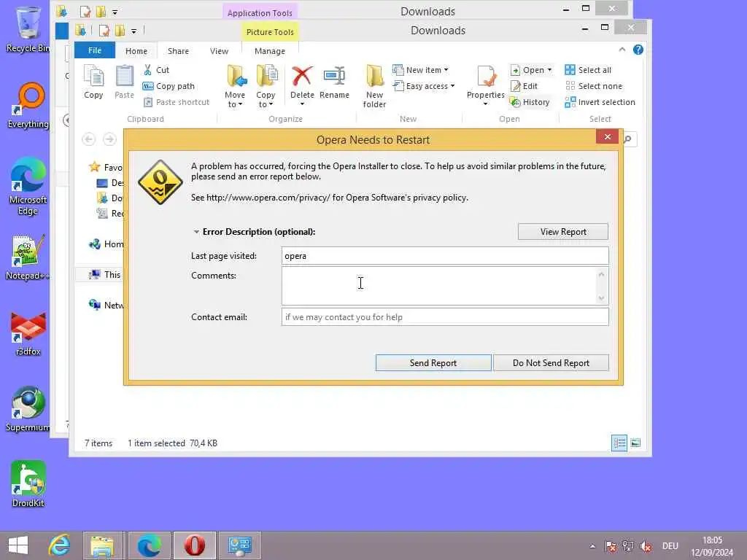This screenshot has height=560, width=747.
Task: Minimize the ribbon with the chevron
Action: coord(622,50)
